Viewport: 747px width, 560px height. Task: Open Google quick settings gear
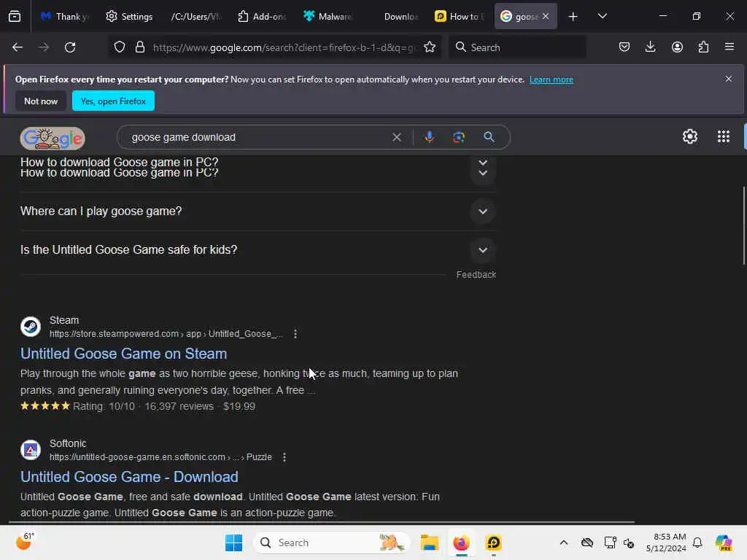690,136
